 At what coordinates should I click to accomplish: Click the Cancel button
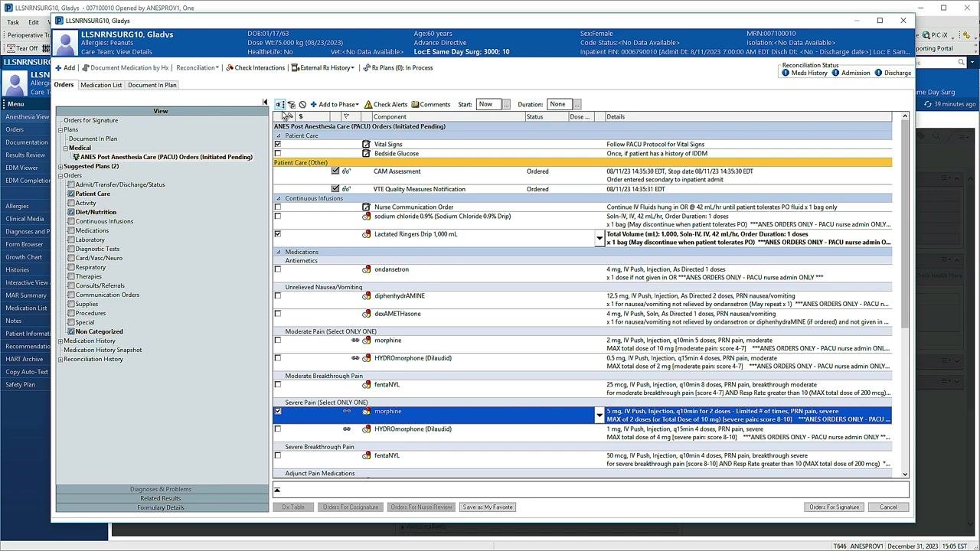(x=888, y=507)
